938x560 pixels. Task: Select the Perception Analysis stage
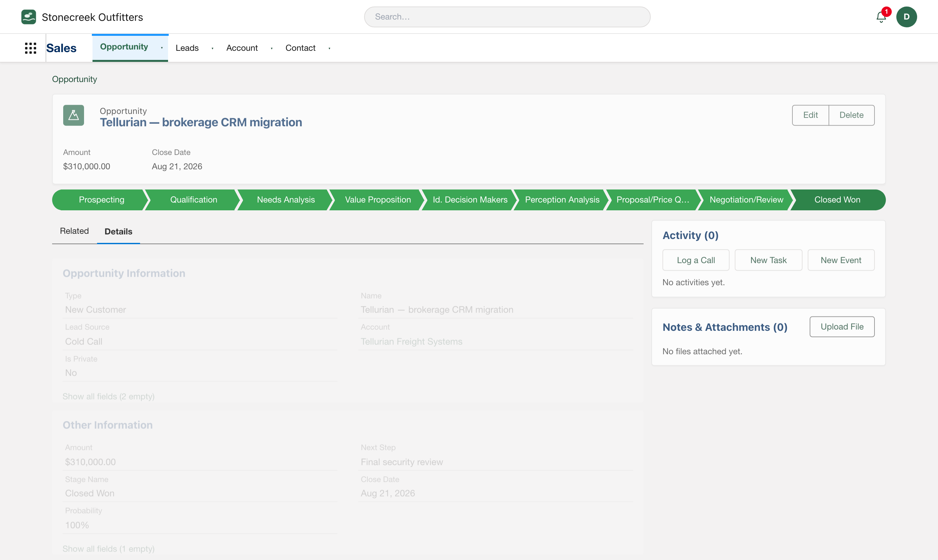pyautogui.click(x=562, y=200)
